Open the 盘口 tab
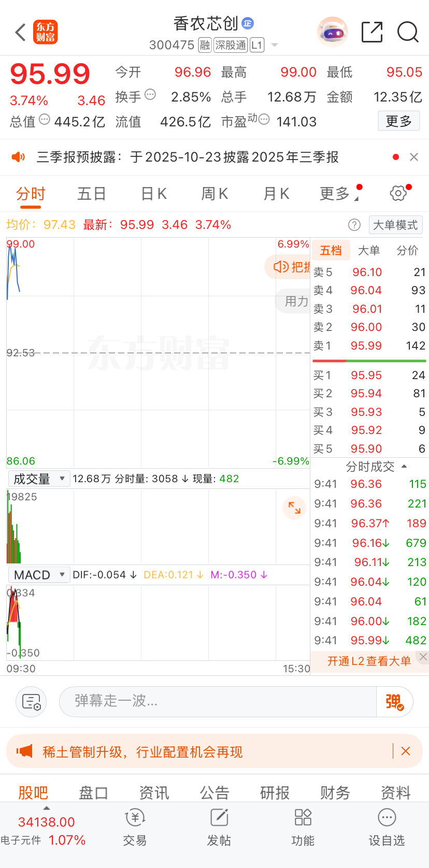 93,792
